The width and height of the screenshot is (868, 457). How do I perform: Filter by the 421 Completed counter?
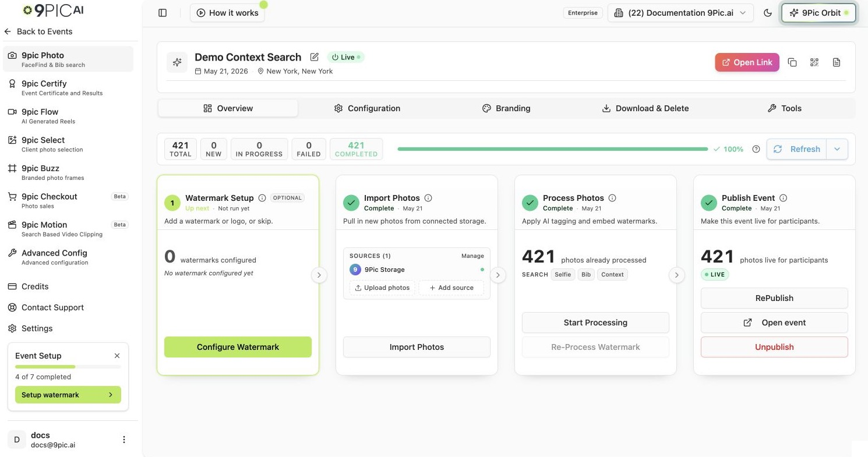click(356, 149)
